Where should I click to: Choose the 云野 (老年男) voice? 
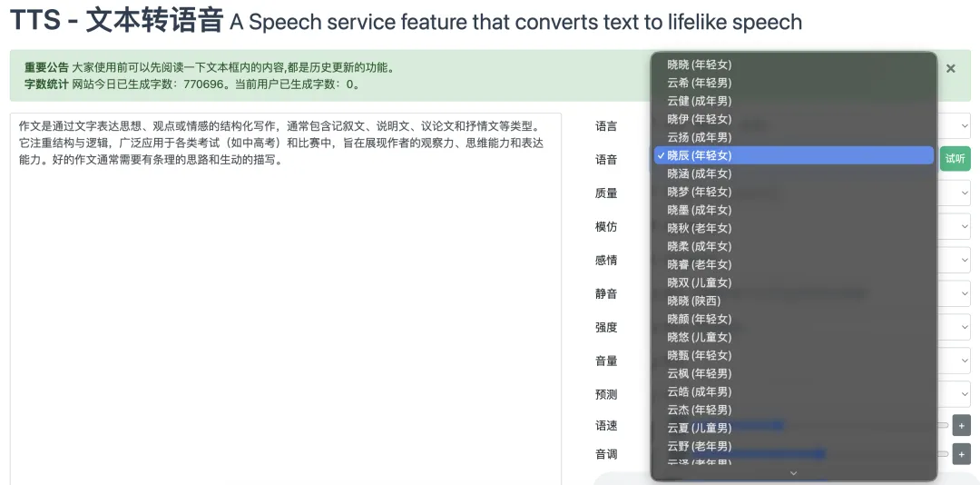coord(699,446)
